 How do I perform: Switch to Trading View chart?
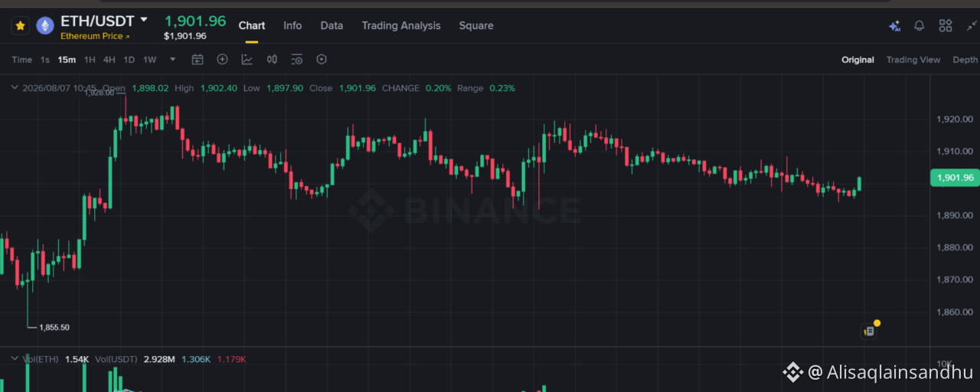coord(913,60)
